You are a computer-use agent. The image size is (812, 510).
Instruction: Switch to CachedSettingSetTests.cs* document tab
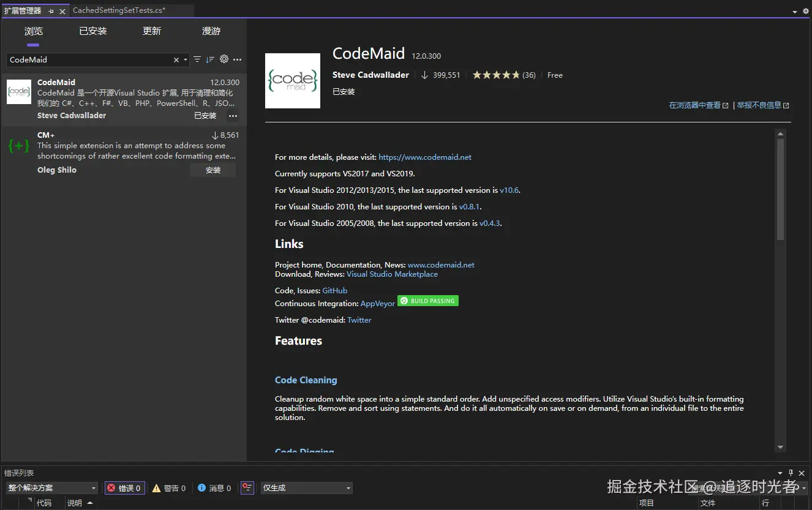coord(119,10)
